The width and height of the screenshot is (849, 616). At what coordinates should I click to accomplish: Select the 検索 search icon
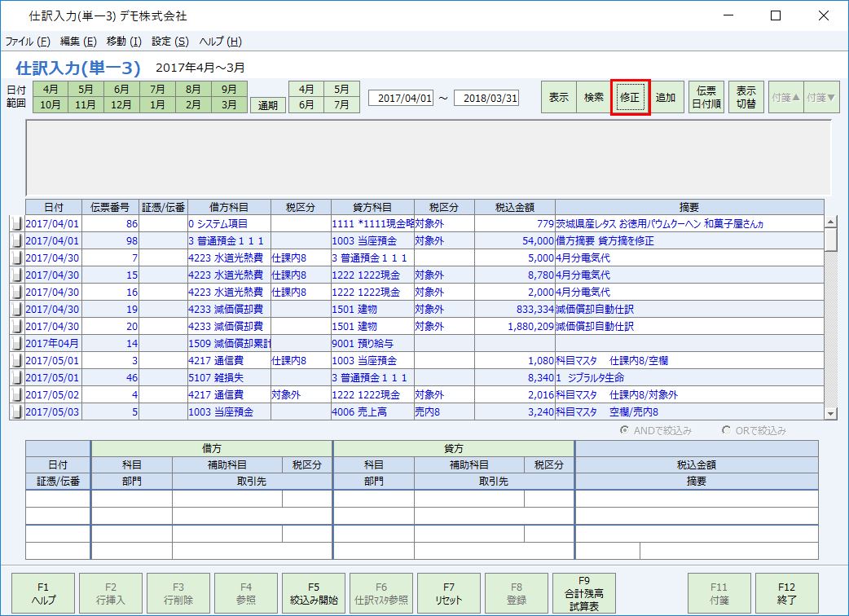click(593, 98)
